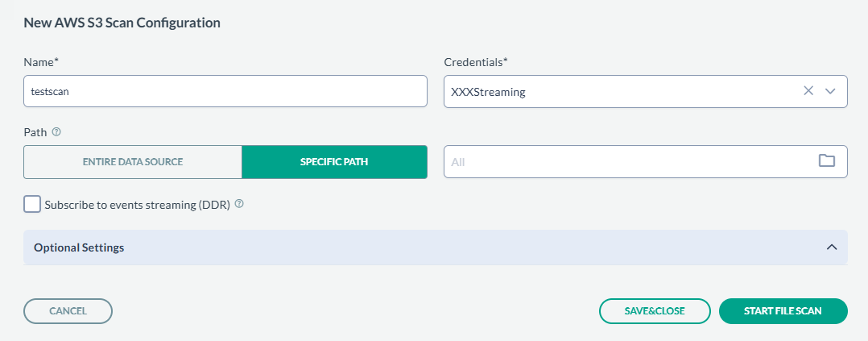Click the New AWS S3 Scan Configuration title
The height and width of the screenshot is (341, 868).
click(122, 23)
